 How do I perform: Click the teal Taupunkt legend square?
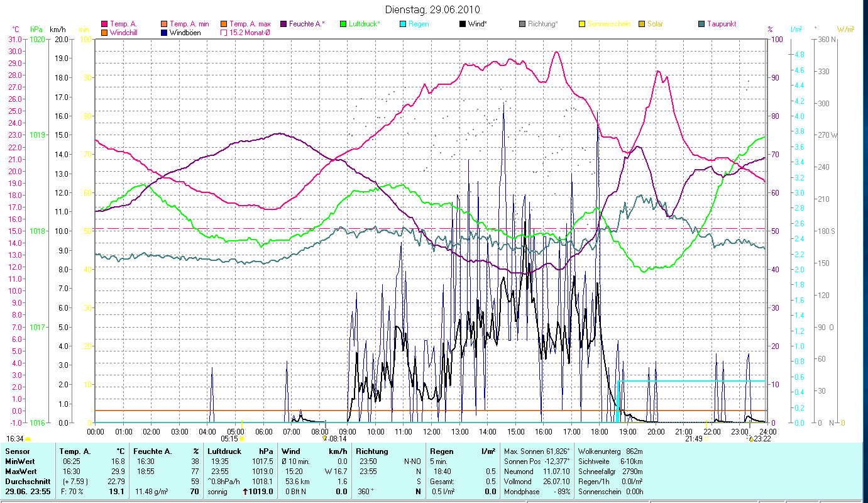pyautogui.click(x=701, y=25)
